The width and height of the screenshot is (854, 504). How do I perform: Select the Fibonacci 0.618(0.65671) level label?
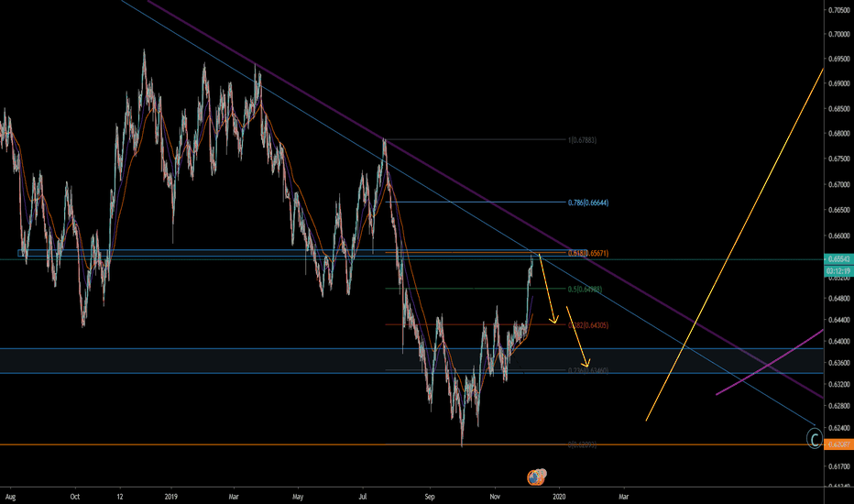click(x=586, y=253)
